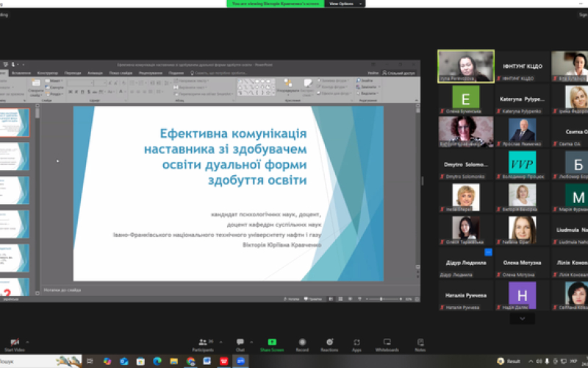Select the Ярослав participant video tile
Screen dimensions: 588x368
tap(522, 132)
